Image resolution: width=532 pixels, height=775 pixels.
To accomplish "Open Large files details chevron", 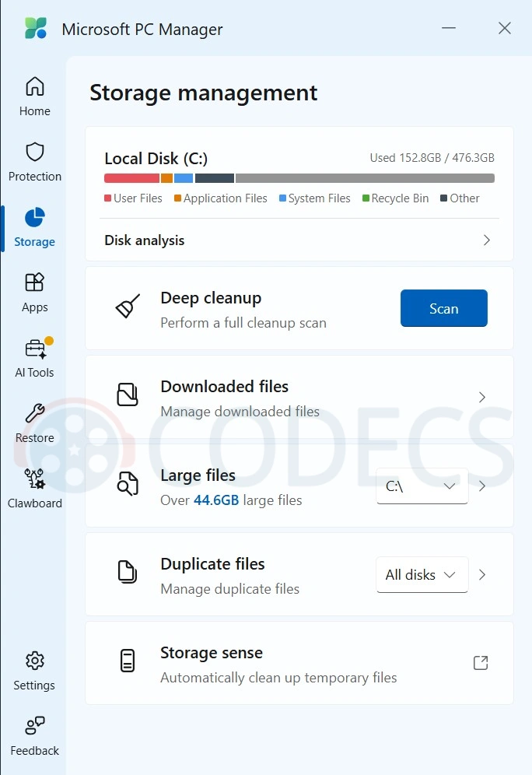I will (482, 486).
